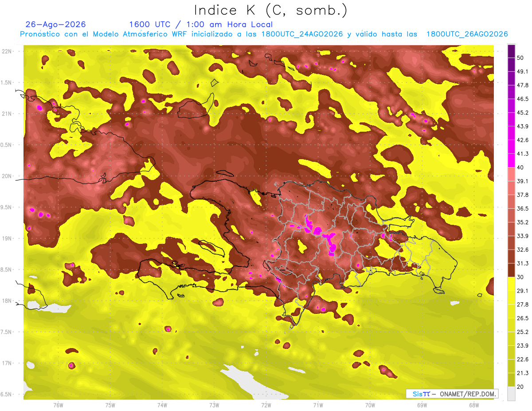532x411 pixels.
Task: Click the "70W" longitude label
Action: tap(370, 405)
